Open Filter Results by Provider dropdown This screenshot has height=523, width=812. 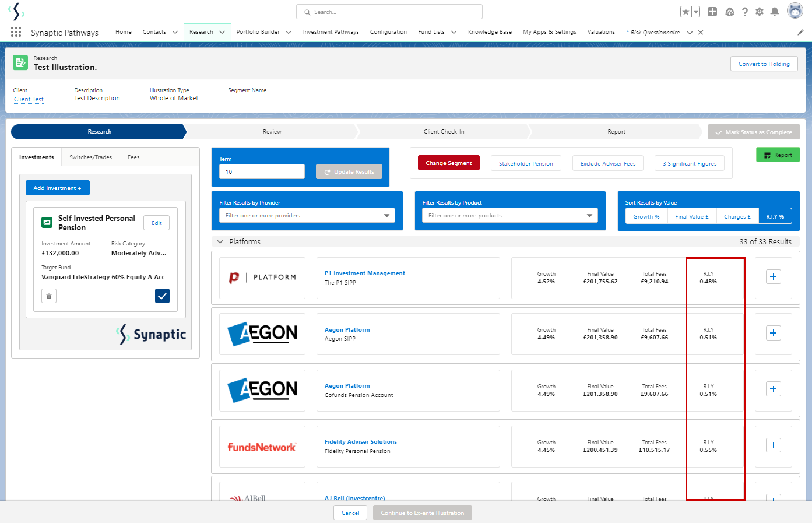pyautogui.click(x=307, y=216)
